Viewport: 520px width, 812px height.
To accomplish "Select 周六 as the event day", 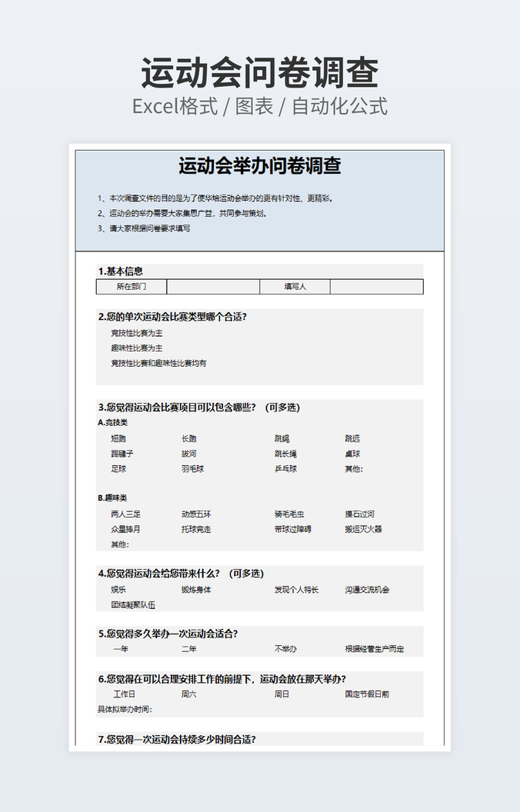I will [189, 694].
